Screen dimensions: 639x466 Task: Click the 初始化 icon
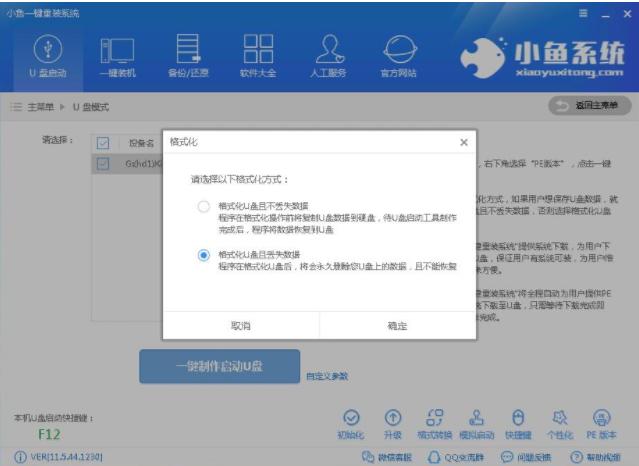[351, 424]
